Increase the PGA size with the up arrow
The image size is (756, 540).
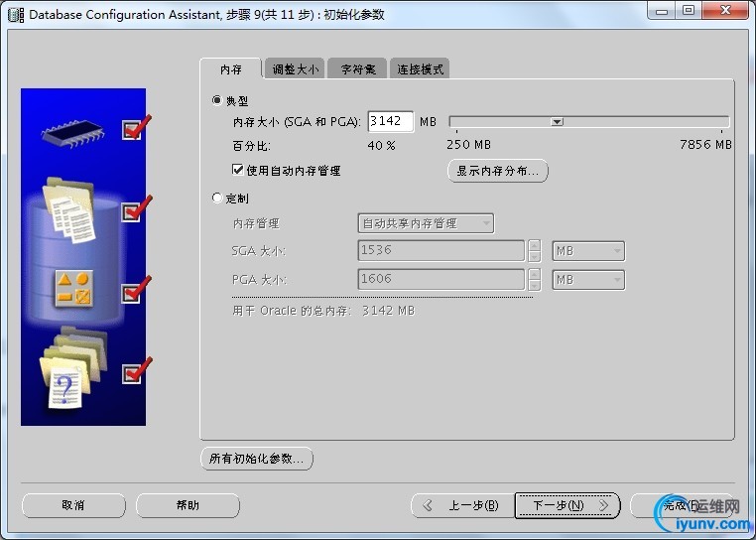[534, 275]
